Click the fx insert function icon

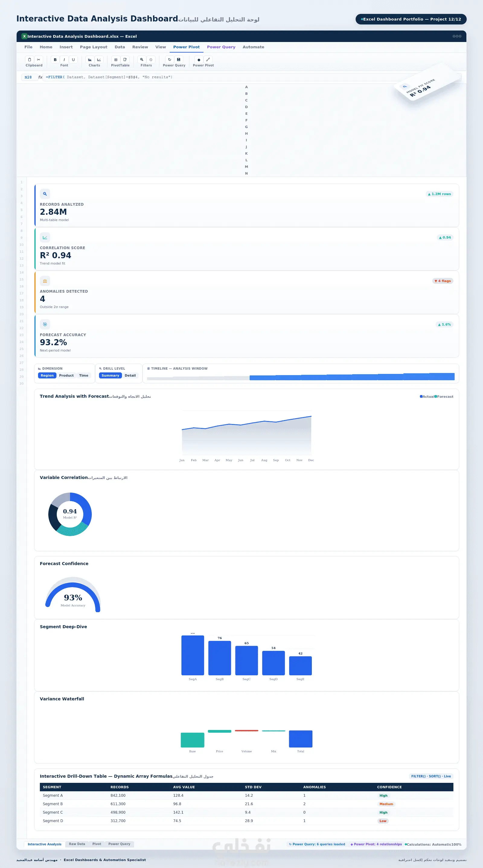[x=40, y=77]
